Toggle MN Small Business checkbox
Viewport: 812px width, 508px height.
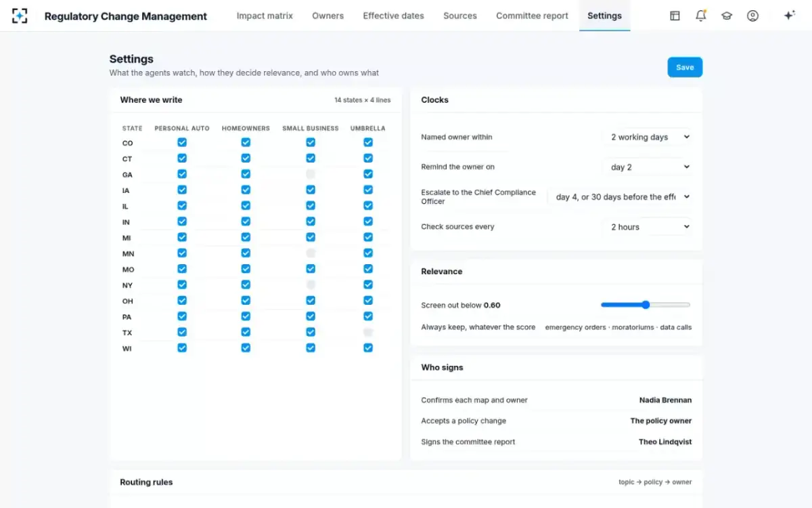pos(311,253)
